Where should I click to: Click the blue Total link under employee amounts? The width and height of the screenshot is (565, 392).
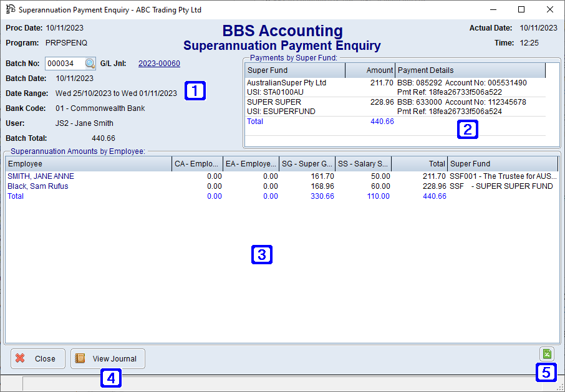(x=15, y=196)
